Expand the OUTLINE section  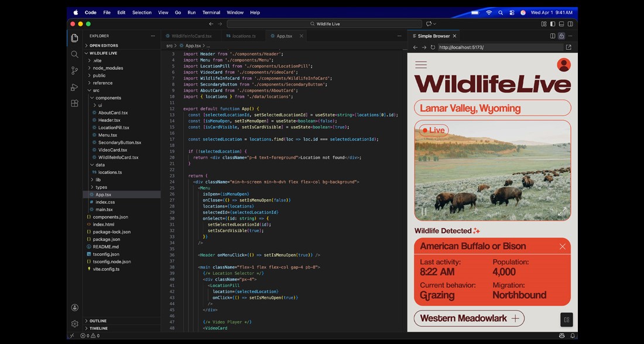[x=98, y=321]
